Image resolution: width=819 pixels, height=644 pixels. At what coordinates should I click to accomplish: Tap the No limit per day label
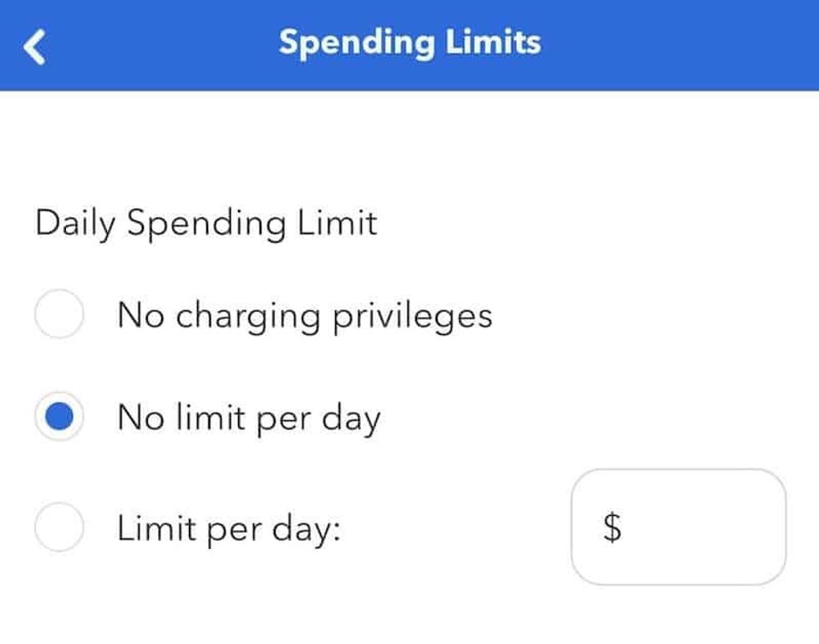pos(251,418)
